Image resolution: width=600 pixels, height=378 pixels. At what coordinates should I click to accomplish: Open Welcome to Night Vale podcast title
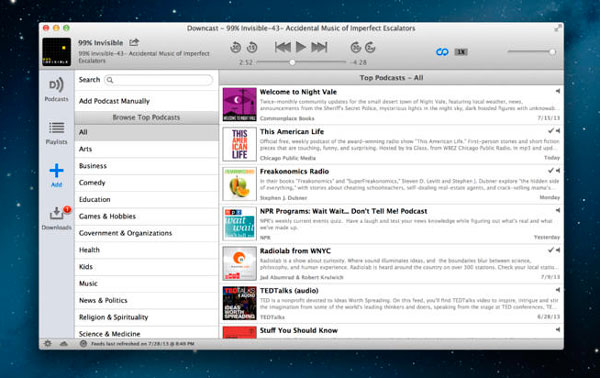point(298,92)
